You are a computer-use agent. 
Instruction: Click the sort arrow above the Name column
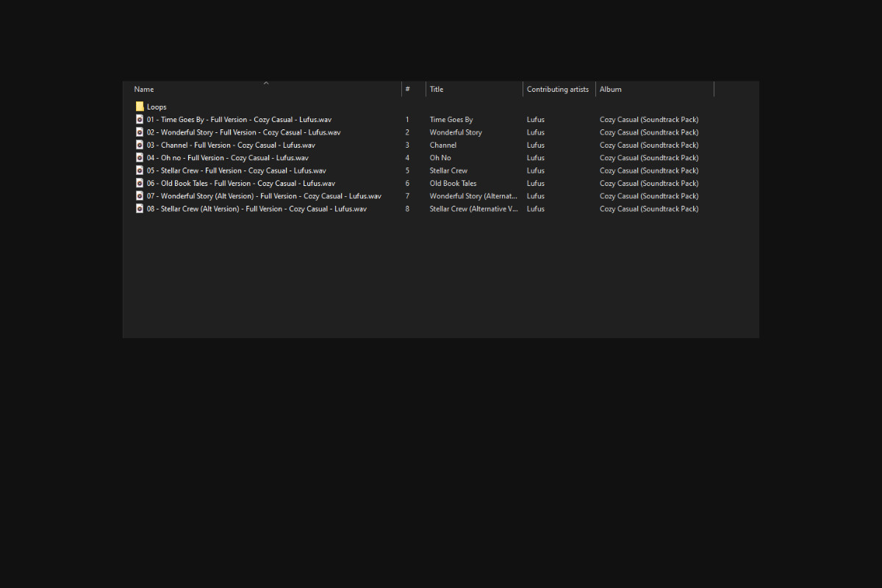[266, 83]
